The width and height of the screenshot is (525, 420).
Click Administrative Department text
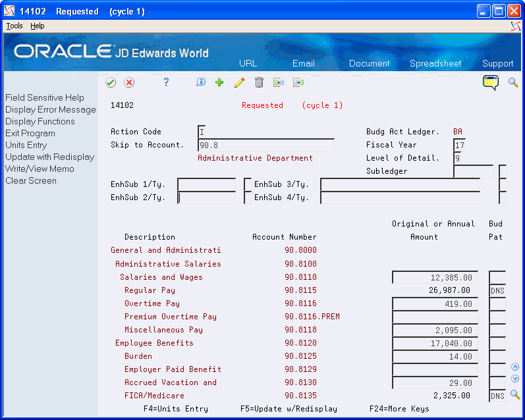(x=255, y=158)
